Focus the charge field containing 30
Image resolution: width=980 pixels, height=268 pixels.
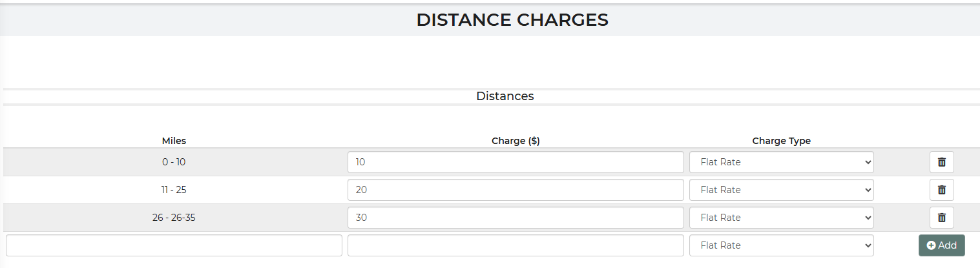point(515,218)
